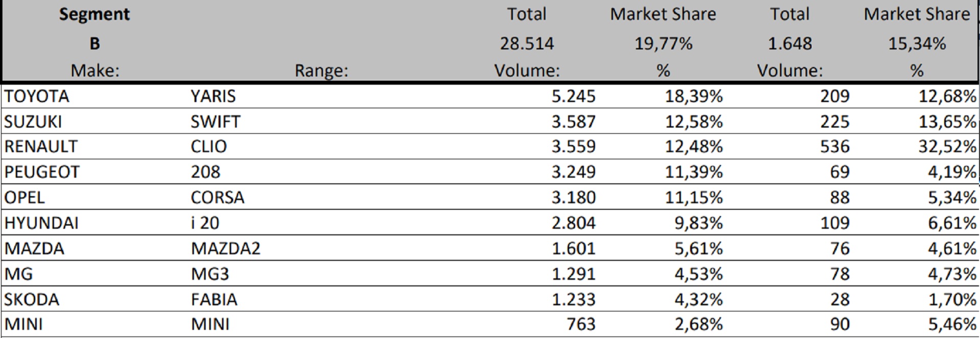Click the SUZUKI make cell
The width and height of the screenshot is (980, 338).
[33, 122]
